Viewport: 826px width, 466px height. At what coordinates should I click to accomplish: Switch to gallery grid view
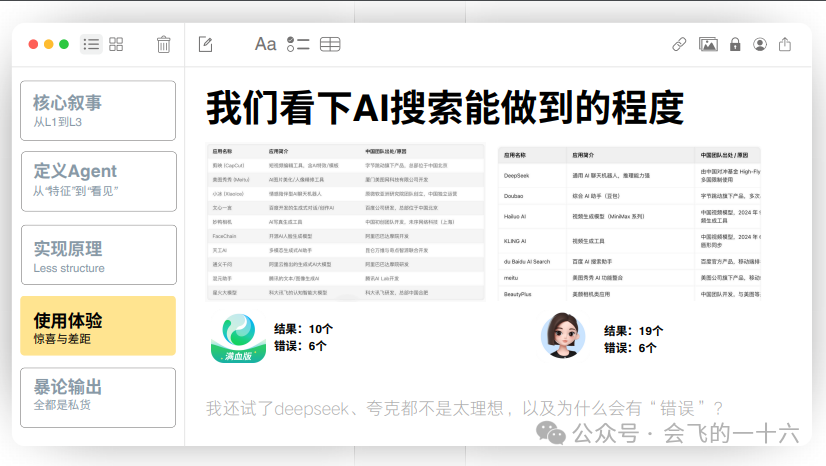(x=116, y=44)
